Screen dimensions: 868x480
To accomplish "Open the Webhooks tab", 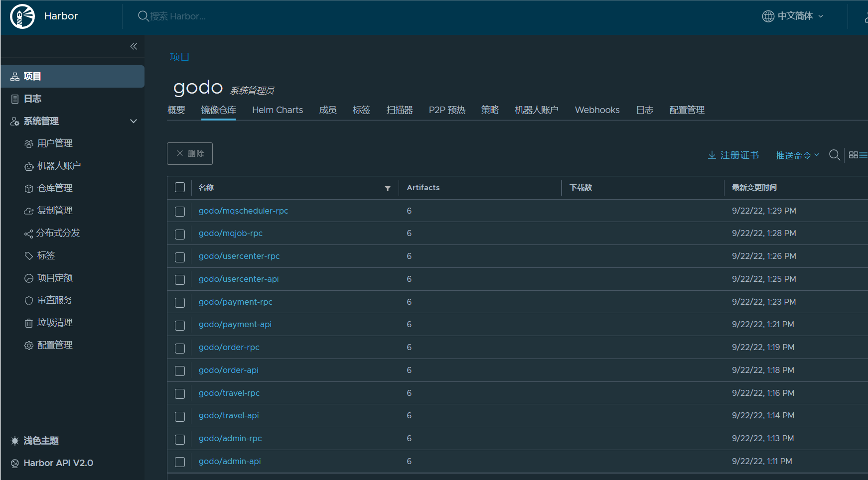I will pos(597,110).
